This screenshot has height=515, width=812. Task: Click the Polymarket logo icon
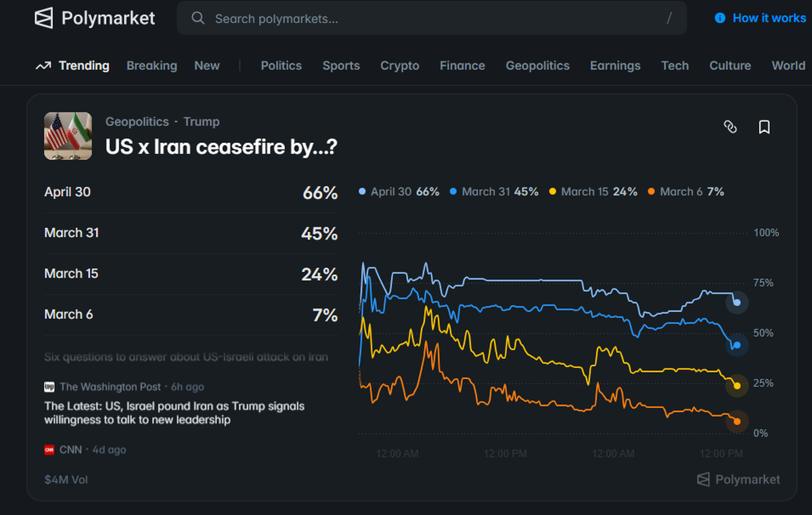(44, 18)
